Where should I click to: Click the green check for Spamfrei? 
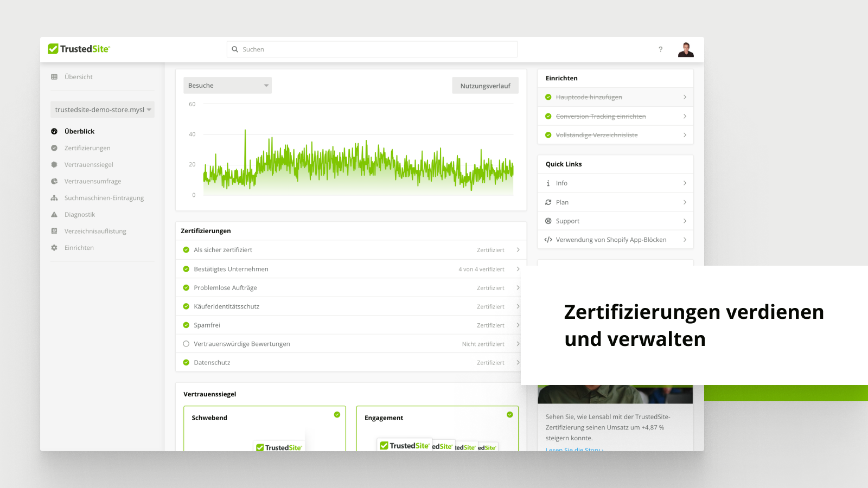point(186,325)
